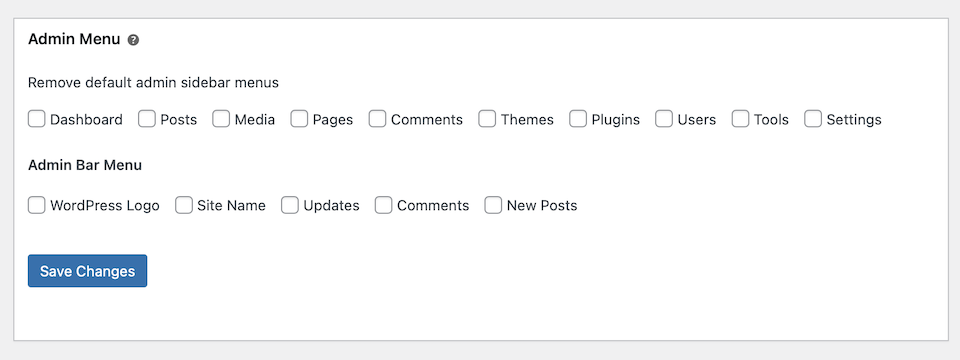The image size is (960, 360).
Task: Click the Dashboard label text
Action: [x=86, y=120]
